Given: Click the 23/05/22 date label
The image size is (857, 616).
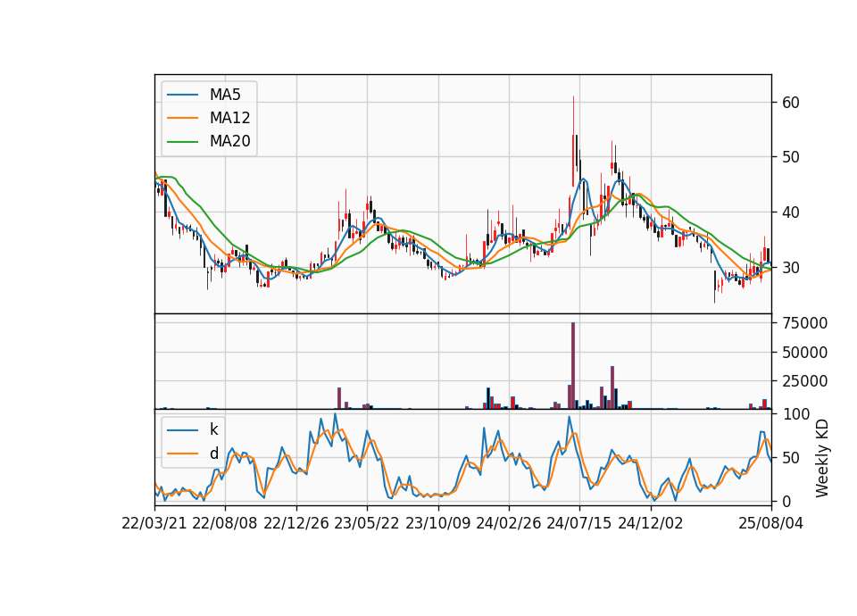Looking at the screenshot, I should point(367,523).
